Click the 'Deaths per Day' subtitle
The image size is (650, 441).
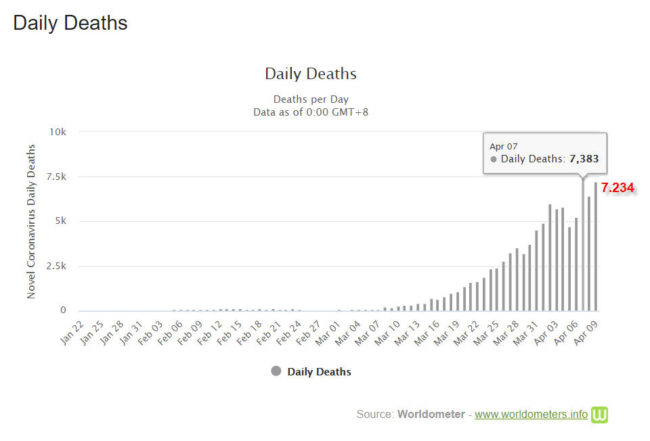pyautogui.click(x=310, y=99)
